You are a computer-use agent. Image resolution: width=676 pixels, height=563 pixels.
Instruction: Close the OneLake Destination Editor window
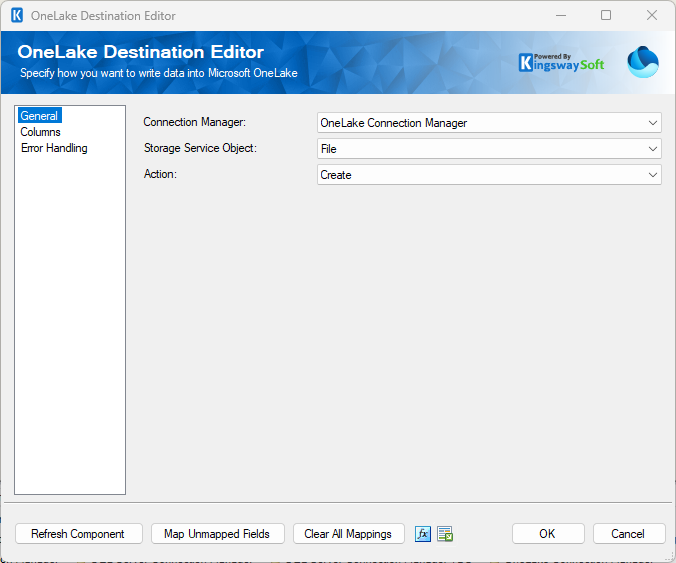click(652, 16)
